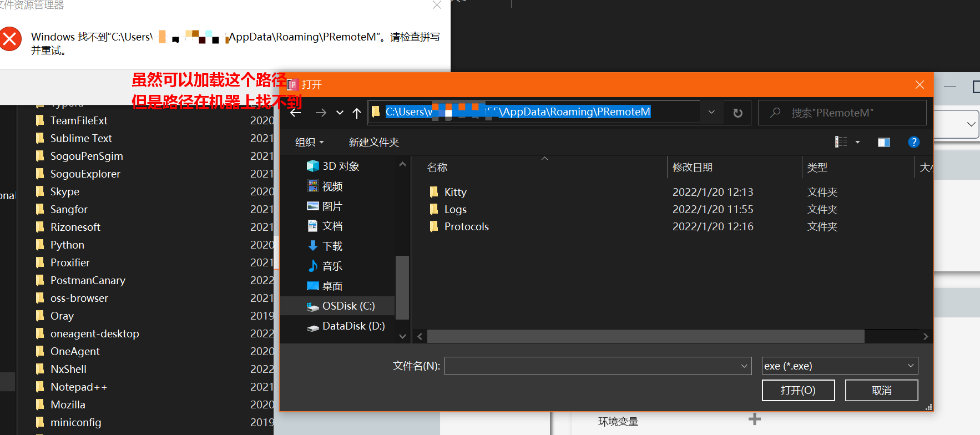Open recent locations chevron
Viewport: 980px width, 435px height.
340,113
